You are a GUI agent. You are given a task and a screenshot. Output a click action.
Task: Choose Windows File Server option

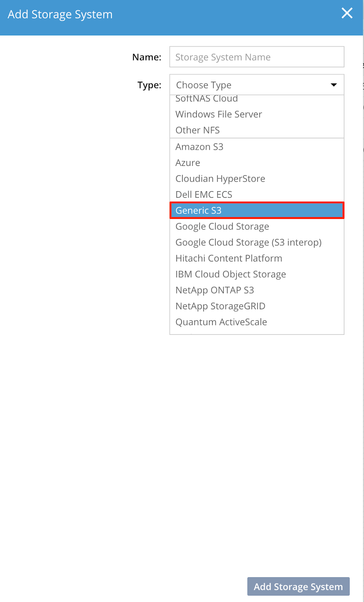(x=218, y=114)
